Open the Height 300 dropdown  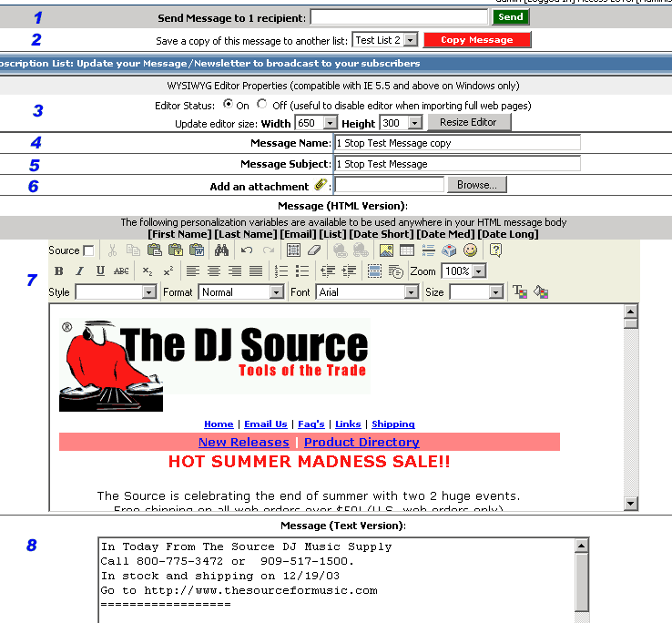click(401, 123)
